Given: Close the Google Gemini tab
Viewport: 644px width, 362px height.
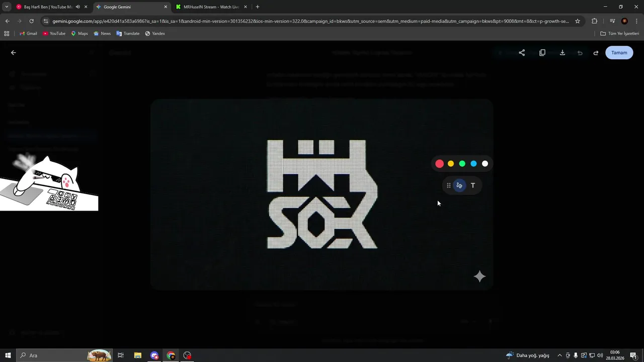Looking at the screenshot, I should coord(166,7).
